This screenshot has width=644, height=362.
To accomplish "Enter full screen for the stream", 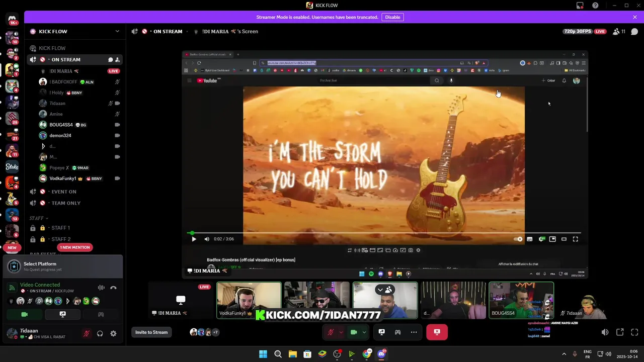I will pos(634,332).
